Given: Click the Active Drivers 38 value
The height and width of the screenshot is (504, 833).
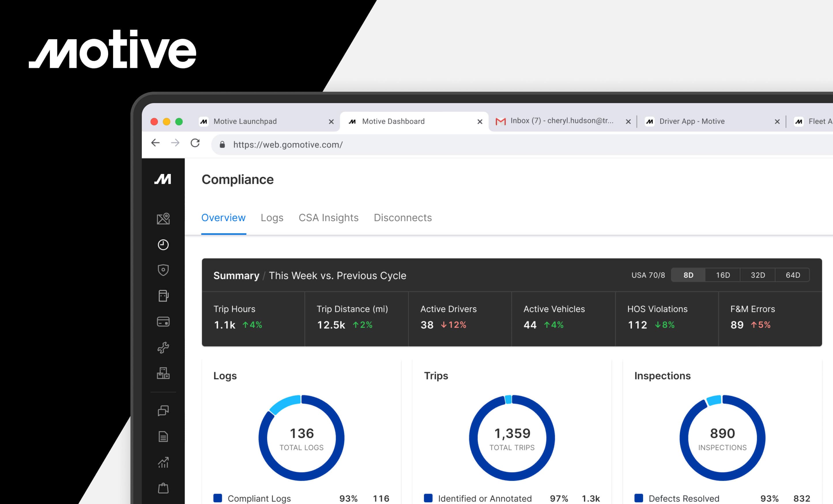Looking at the screenshot, I should tap(427, 325).
